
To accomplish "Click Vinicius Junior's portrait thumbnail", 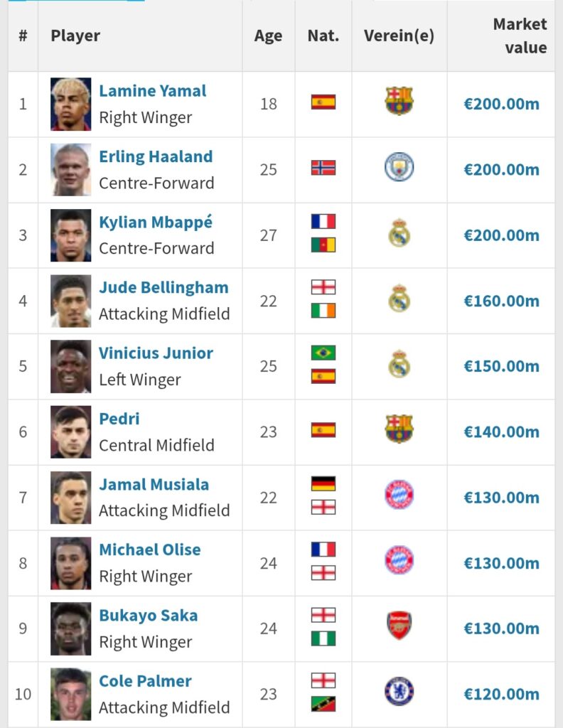I will pos(71,366).
